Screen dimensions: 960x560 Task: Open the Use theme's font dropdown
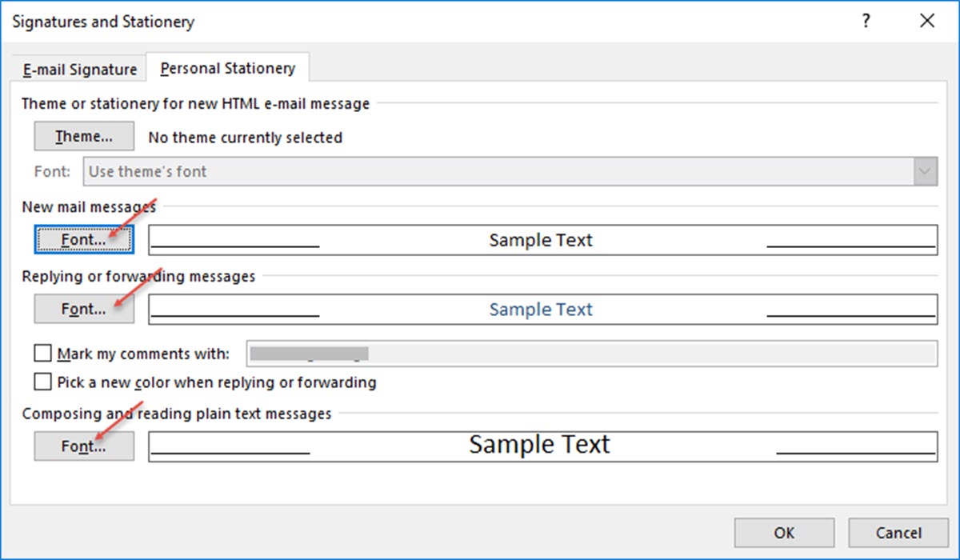click(x=512, y=170)
